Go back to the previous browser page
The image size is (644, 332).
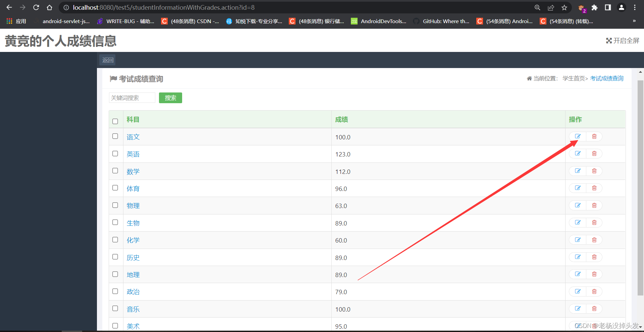[9, 7]
